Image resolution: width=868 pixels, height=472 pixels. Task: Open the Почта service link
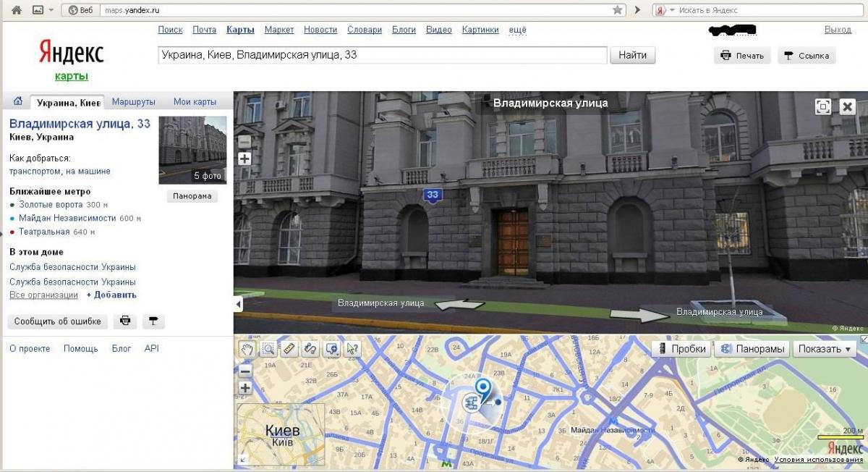(205, 30)
